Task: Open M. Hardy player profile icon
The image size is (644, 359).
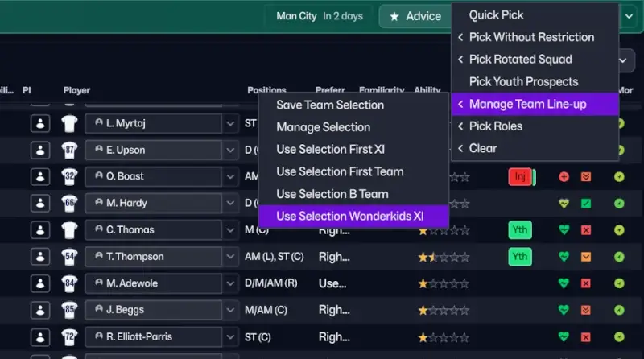Action: 40,204
